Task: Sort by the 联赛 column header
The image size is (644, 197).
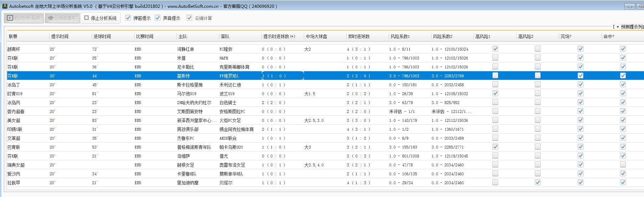Action: tap(13, 36)
